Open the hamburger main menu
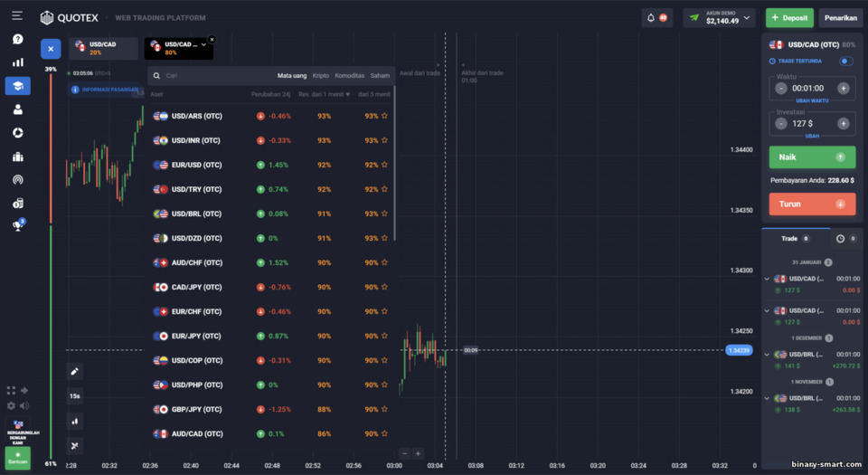Viewport: 868px width, 475px height. [x=17, y=15]
